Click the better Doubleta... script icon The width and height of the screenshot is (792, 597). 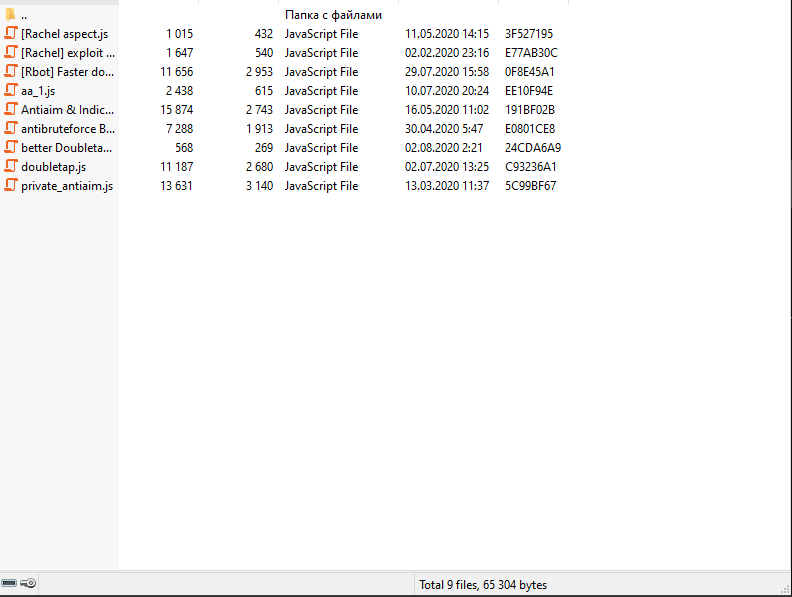tap(11, 147)
